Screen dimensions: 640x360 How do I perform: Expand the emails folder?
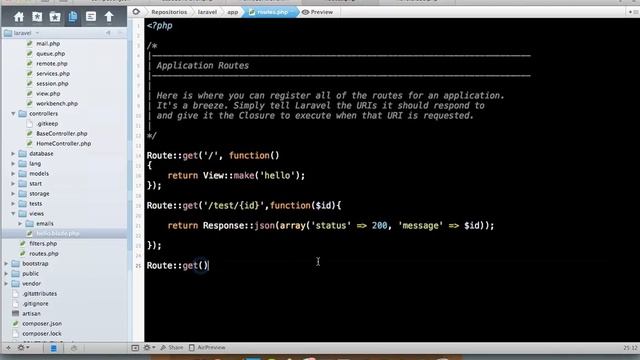click(x=20, y=224)
